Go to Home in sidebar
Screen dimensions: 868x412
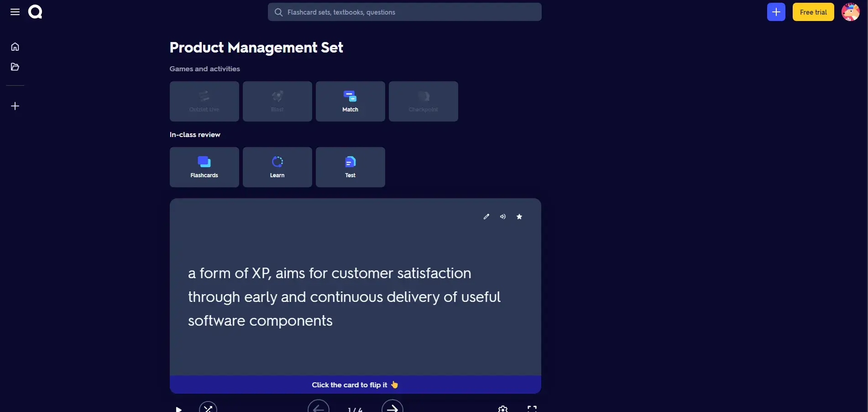[x=15, y=47]
